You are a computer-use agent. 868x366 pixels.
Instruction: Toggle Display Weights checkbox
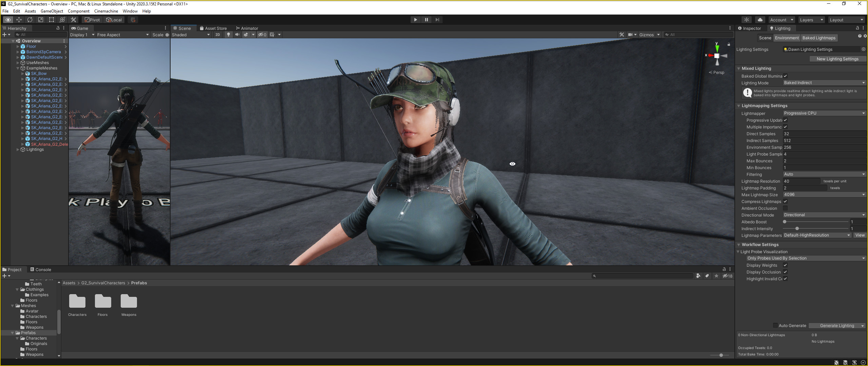coord(785,265)
